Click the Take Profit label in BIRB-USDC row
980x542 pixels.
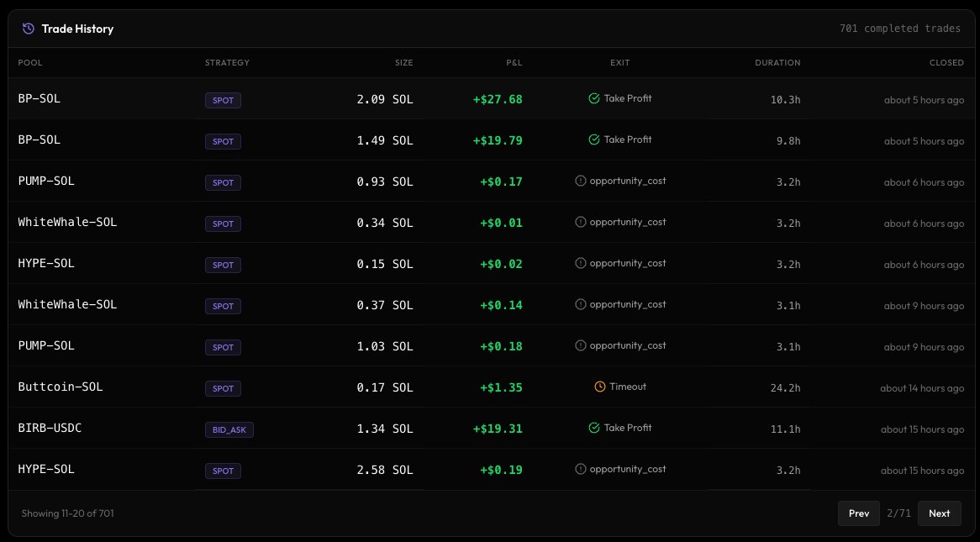[628, 429]
